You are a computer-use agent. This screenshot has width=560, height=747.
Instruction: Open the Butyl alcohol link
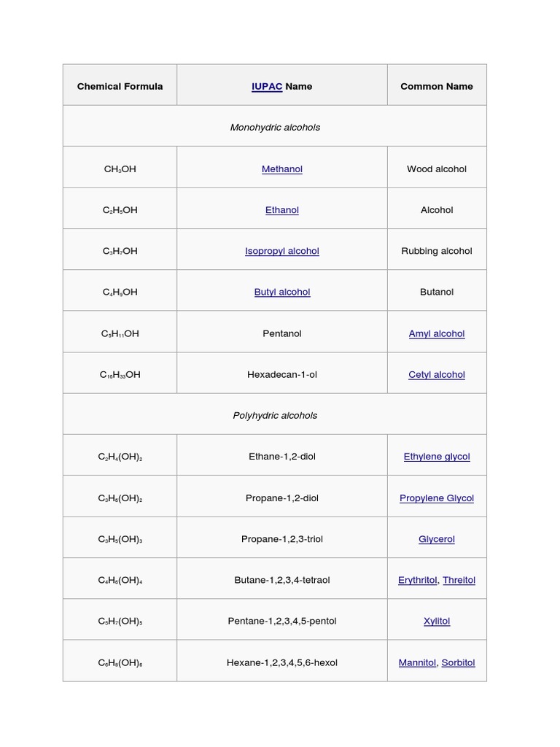[282, 292]
